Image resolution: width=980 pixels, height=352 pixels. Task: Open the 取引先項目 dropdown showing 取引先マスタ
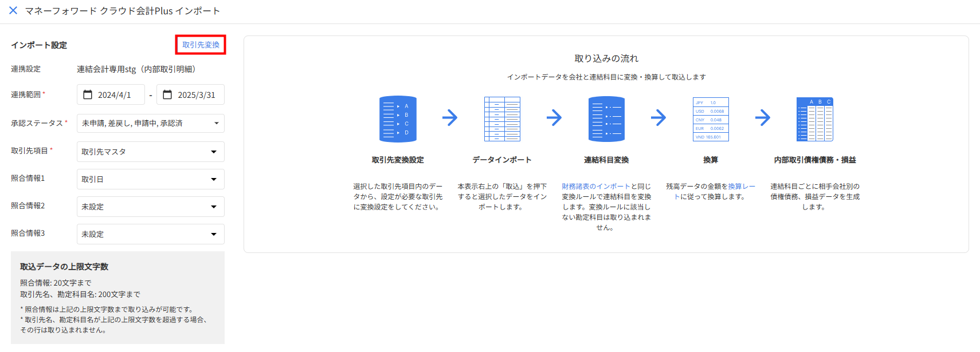point(151,152)
